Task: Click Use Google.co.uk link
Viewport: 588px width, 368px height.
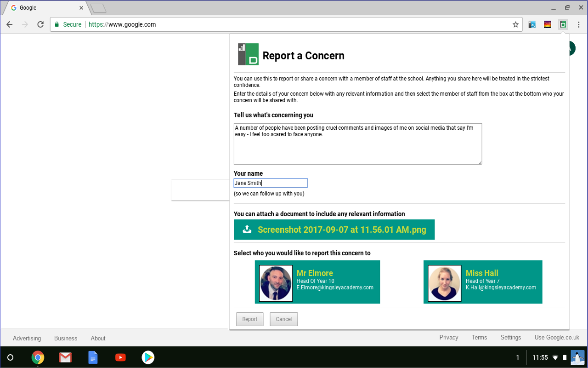Action: (x=557, y=337)
